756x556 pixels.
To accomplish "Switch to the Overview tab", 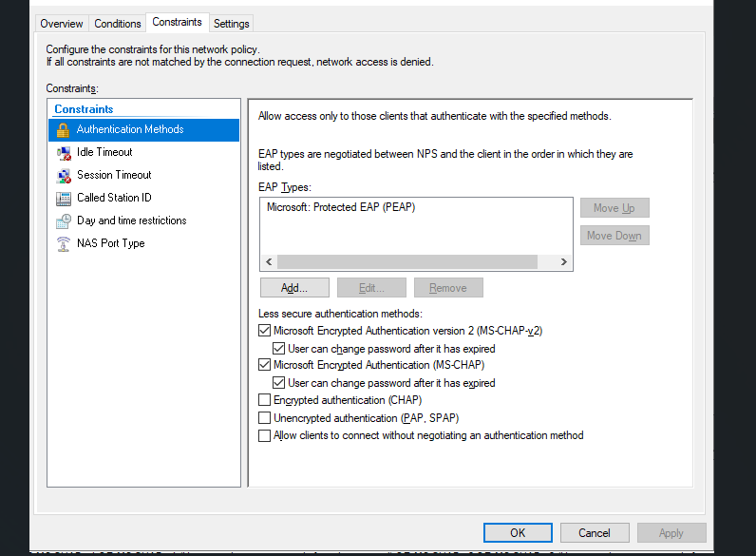I will coord(62,24).
